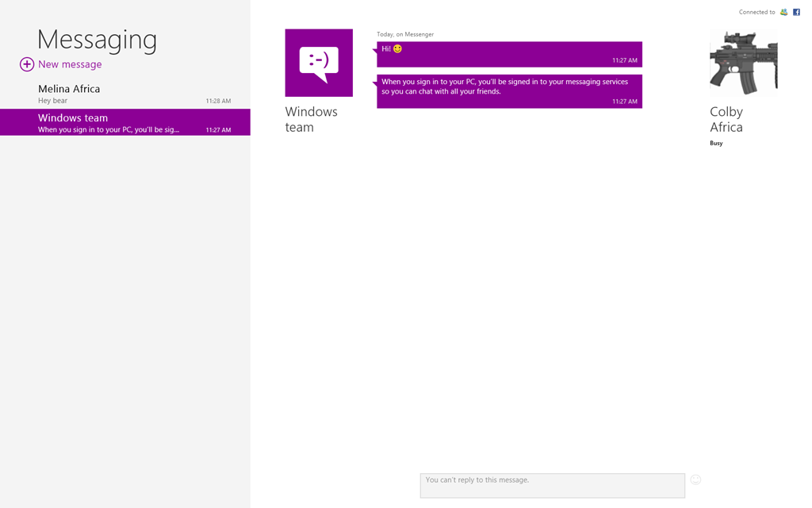The height and width of the screenshot is (508, 812).
Task: Click the Busy status under Colby Africa
Action: coord(716,143)
